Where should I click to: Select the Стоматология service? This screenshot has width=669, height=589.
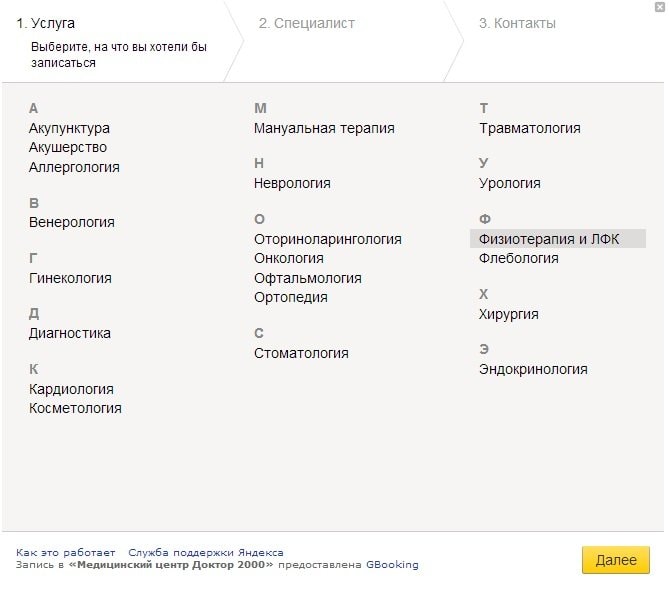coord(301,353)
